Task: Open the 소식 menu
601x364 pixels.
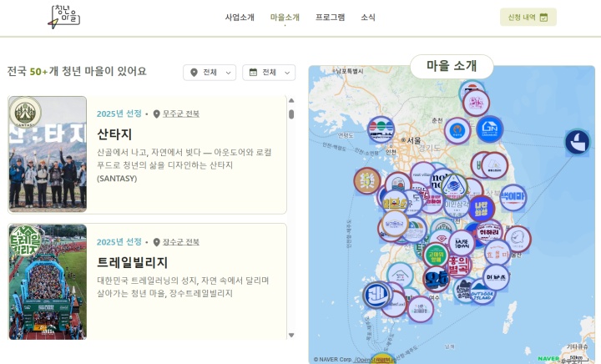Action: (368, 18)
